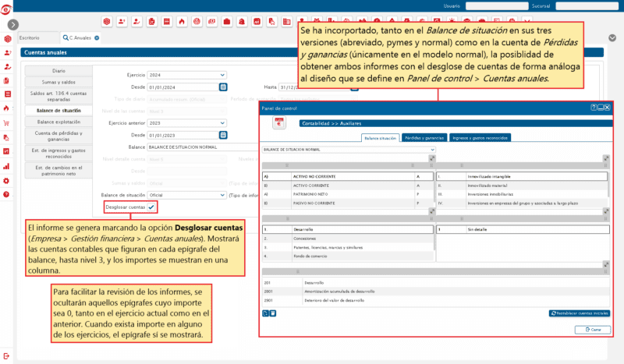The width and height of the screenshot is (624, 364).
Task: Click the cube icon in top toolbar
Action: tap(107, 22)
